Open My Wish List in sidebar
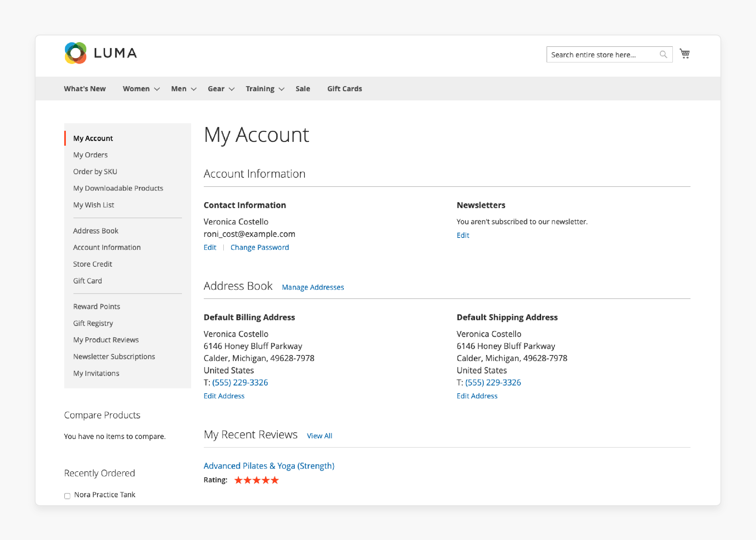 click(94, 205)
